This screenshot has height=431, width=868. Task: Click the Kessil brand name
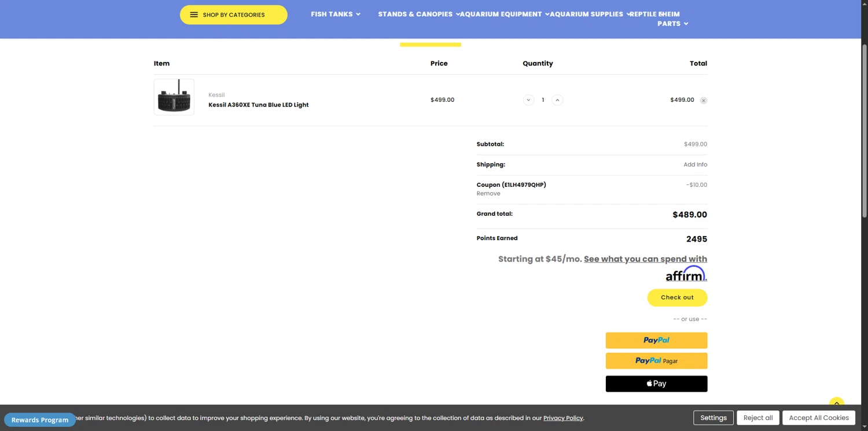(x=216, y=95)
